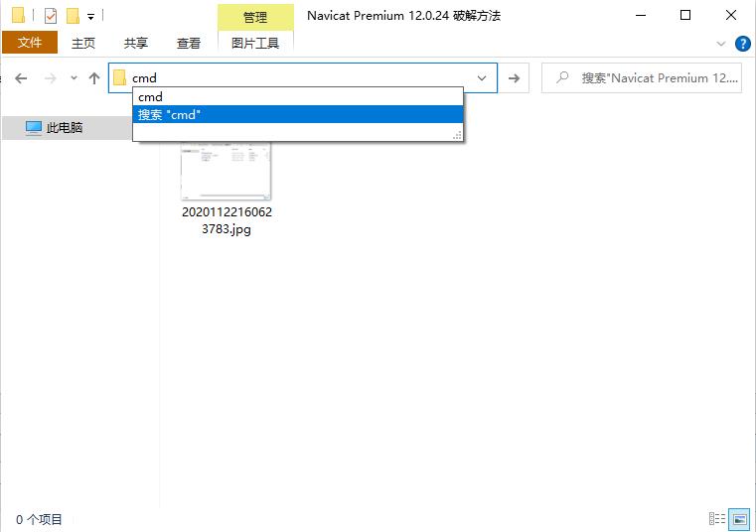Switch to the 查看 ribbon tab

click(189, 44)
